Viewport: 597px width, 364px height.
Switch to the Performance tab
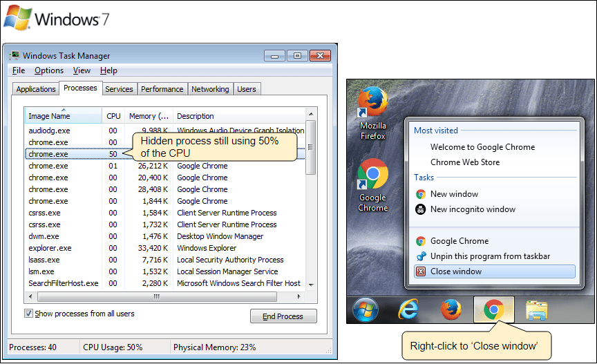click(162, 89)
